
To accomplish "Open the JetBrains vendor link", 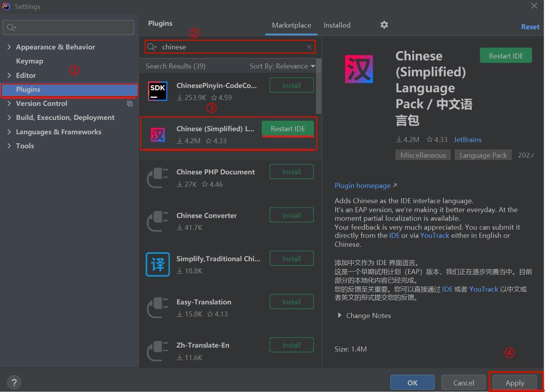I will 467,140.
